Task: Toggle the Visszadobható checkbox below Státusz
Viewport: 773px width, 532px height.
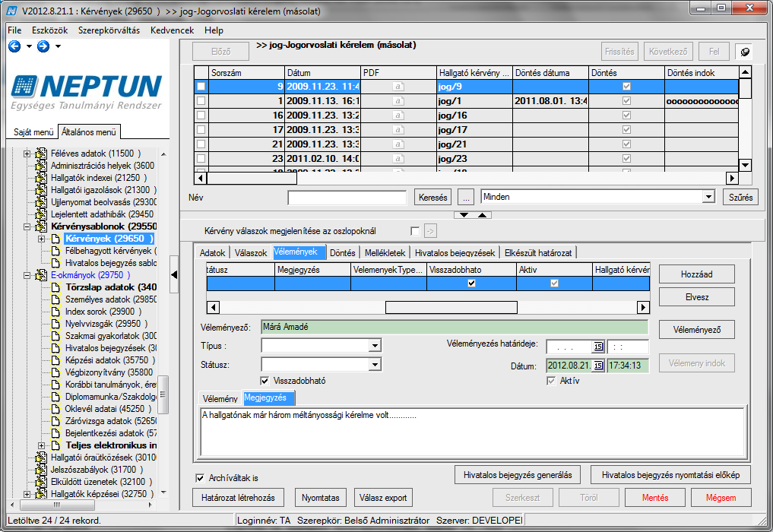Action: [265, 381]
